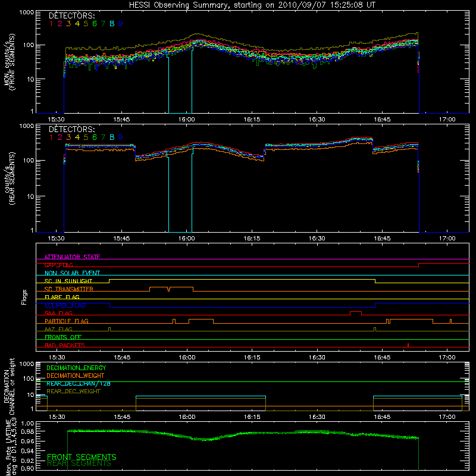Click 16:15 tick label under decimation panel

click(x=252, y=417)
